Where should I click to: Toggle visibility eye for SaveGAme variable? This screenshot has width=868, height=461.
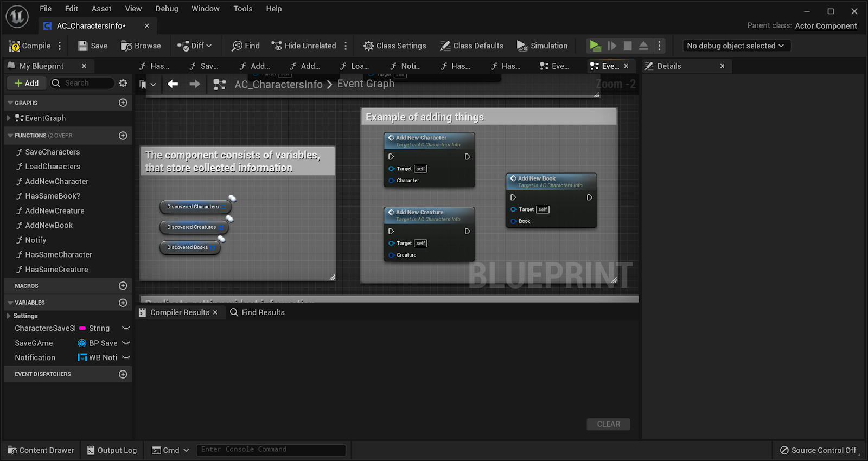tap(126, 343)
